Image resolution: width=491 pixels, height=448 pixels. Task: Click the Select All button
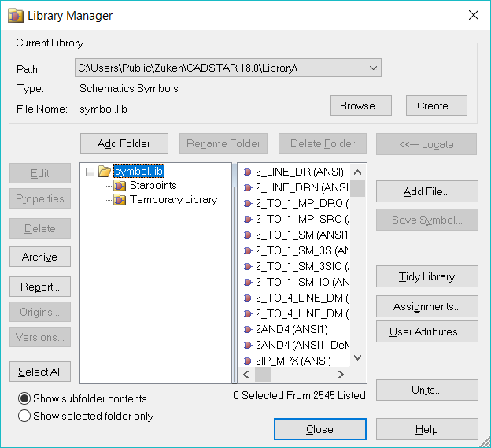[x=40, y=372]
